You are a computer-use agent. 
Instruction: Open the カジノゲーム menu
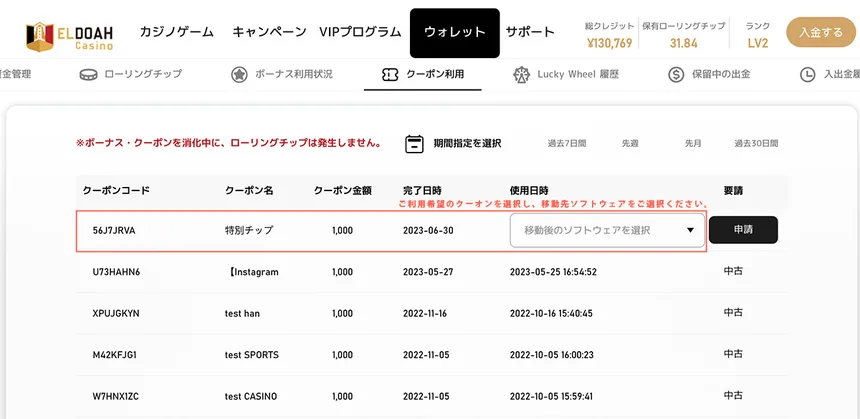[x=177, y=32]
